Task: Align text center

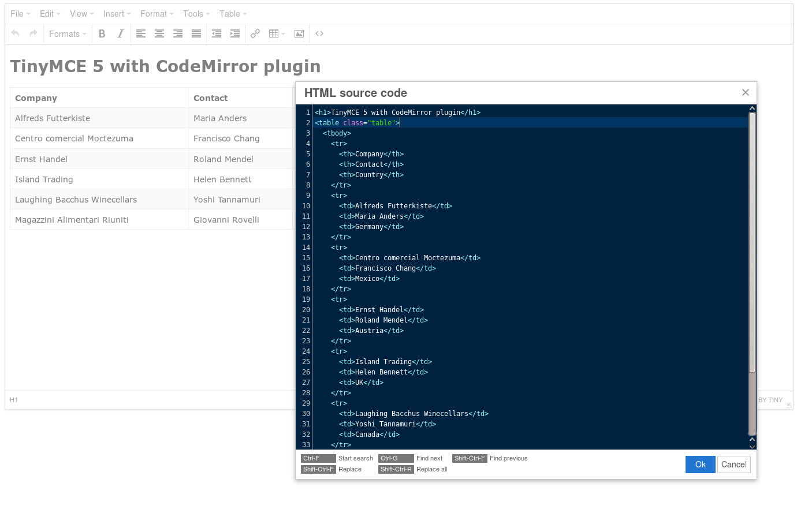Action: coord(159,33)
